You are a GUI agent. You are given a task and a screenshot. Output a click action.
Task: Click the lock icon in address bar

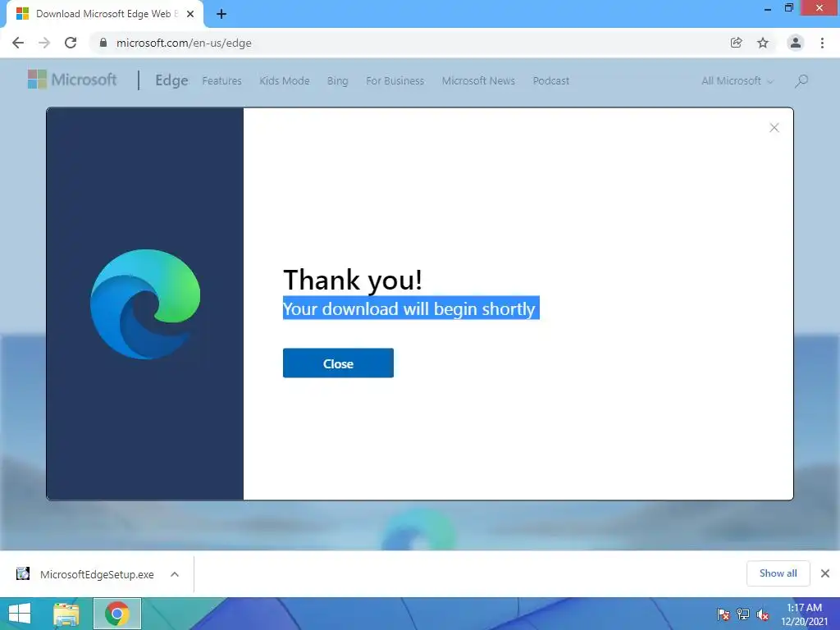(103, 43)
